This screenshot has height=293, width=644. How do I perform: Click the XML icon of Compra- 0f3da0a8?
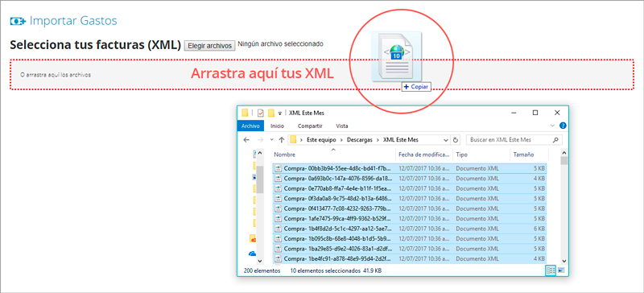[279, 199]
